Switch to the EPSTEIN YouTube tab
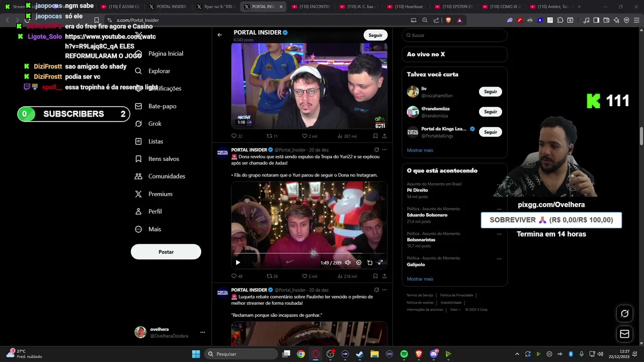 coord(454,7)
